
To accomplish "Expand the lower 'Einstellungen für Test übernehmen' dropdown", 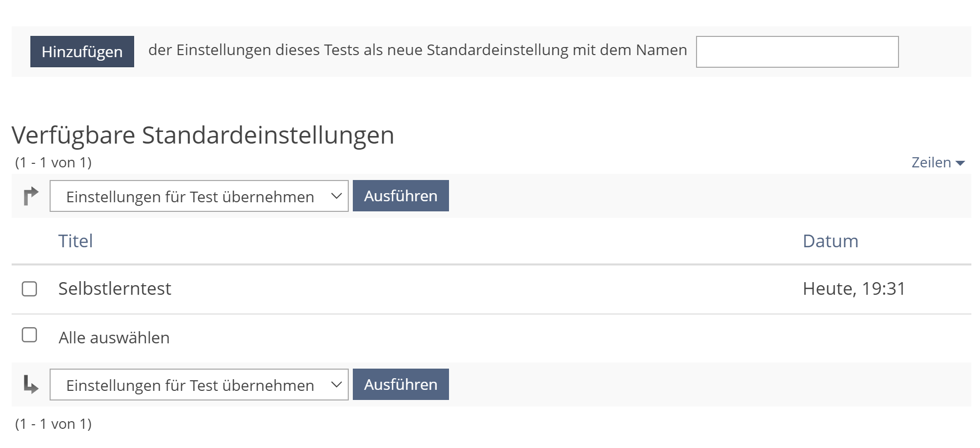I will [199, 385].
